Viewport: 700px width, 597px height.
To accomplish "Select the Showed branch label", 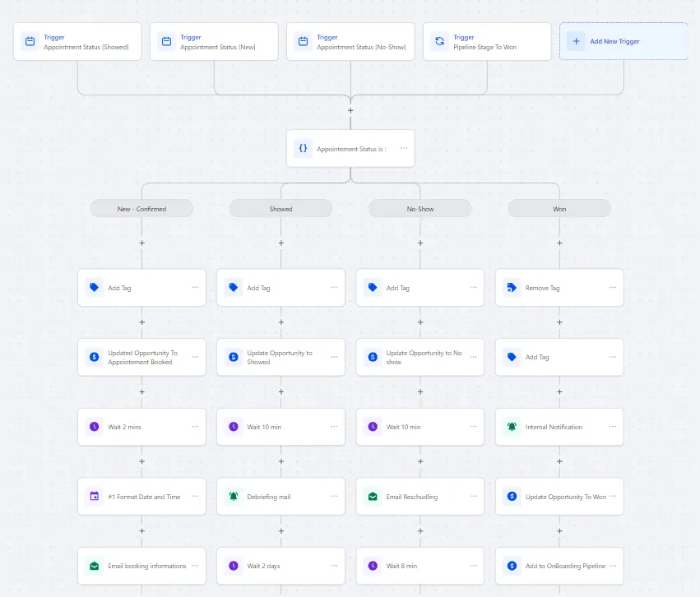I will pyautogui.click(x=280, y=208).
